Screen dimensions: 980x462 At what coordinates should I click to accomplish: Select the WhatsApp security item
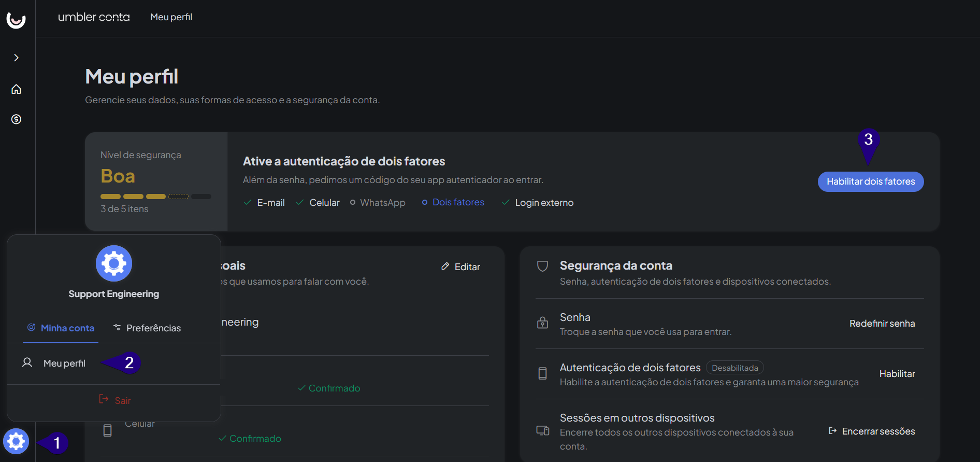[378, 203]
